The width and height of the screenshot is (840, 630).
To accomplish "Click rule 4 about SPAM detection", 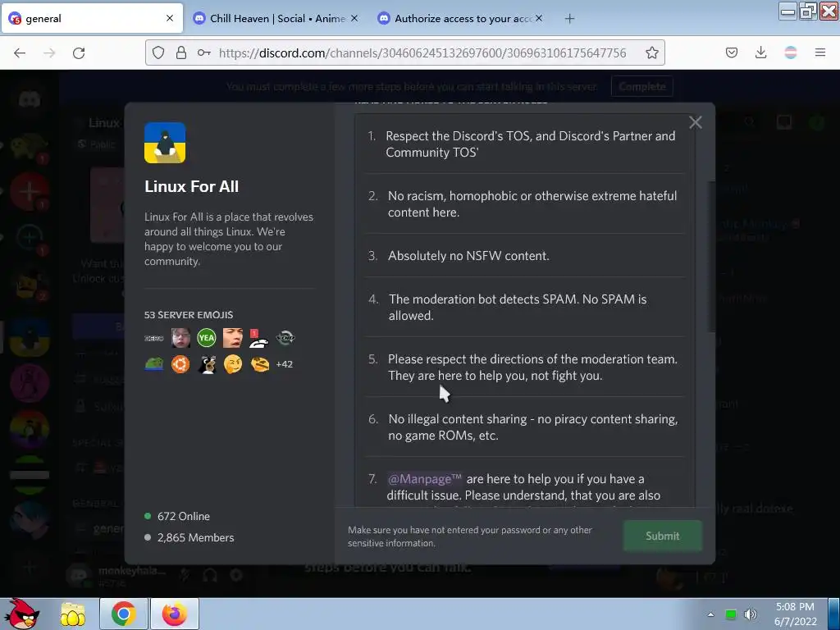I will pyautogui.click(x=518, y=308).
